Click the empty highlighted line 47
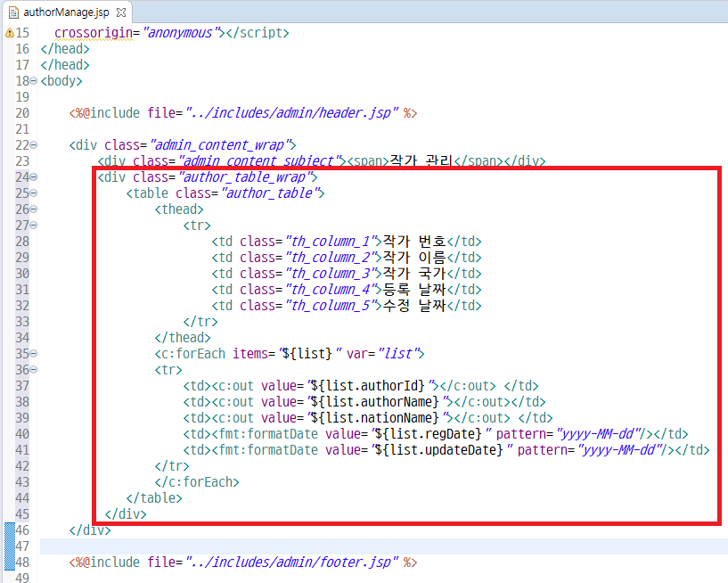Viewport: 728px width, 583px height. click(x=383, y=546)
